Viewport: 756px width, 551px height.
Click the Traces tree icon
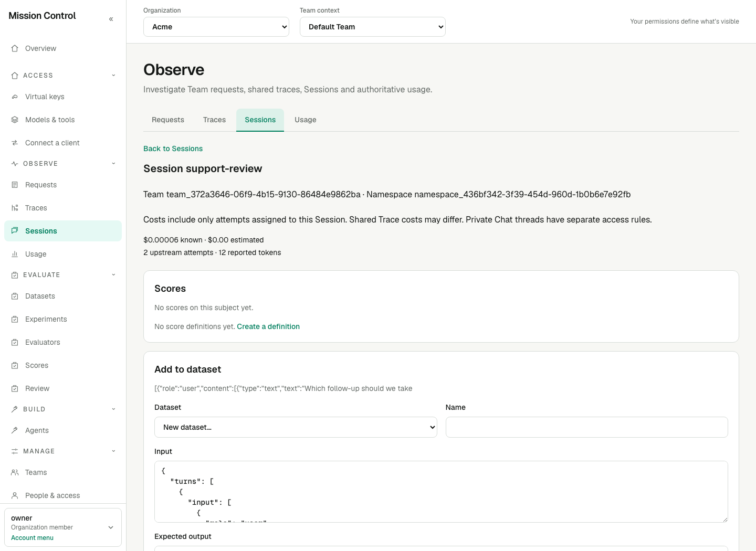[x=15, y=208]
